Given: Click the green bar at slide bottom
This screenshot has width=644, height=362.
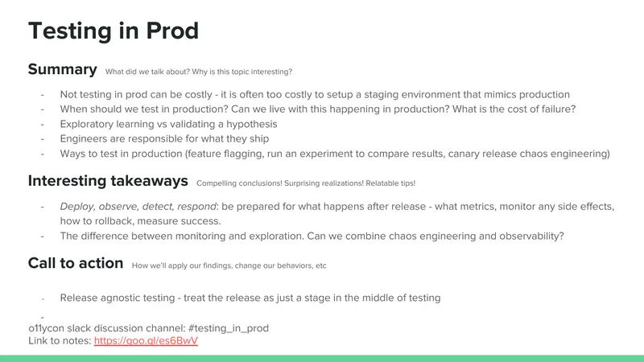Looking at the screenshot, I should pyautogui.click(x=322, y=359).
